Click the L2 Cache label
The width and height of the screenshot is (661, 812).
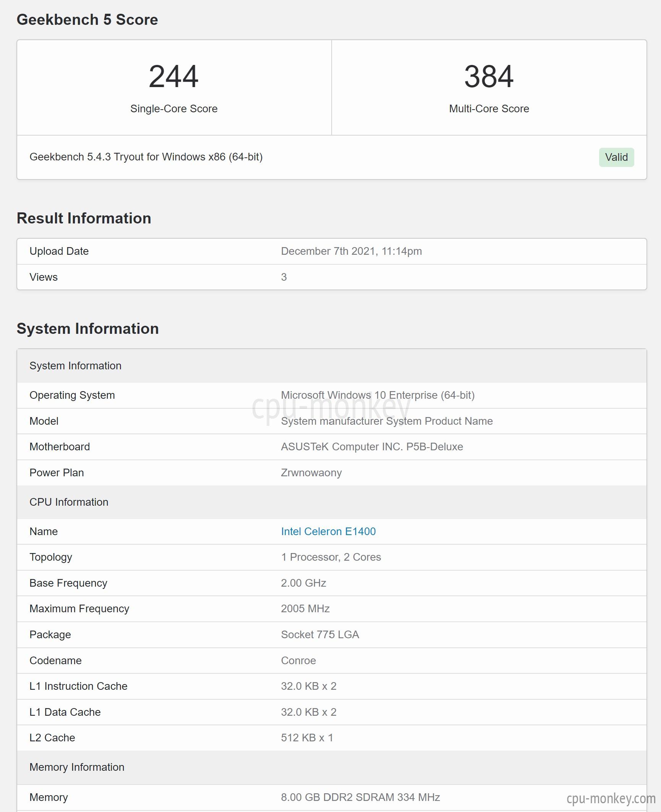52,738
